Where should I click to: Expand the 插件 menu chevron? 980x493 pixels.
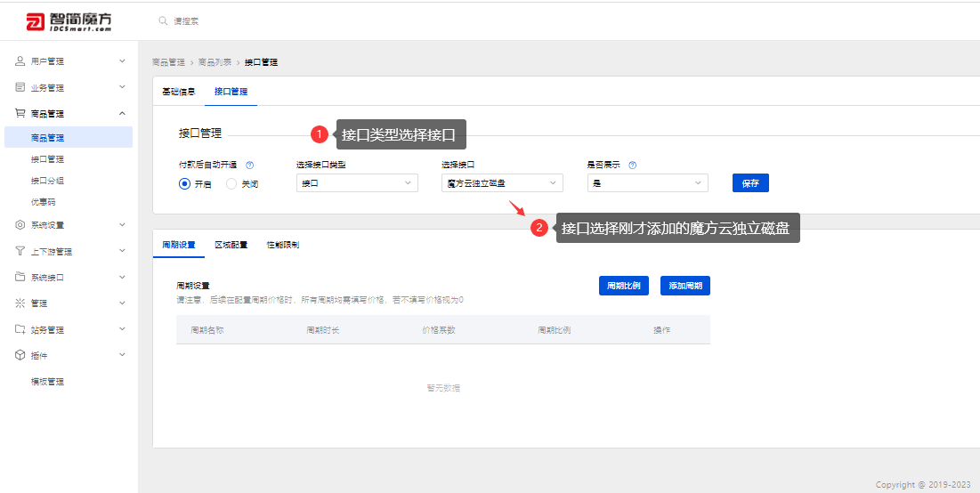click(x=123, y=354)
